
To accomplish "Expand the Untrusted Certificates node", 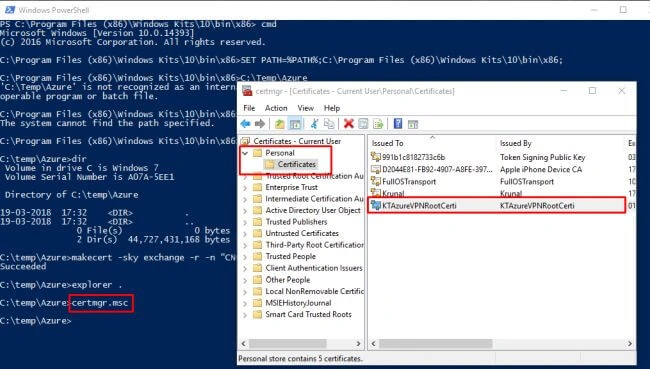I will coord(245,234).
